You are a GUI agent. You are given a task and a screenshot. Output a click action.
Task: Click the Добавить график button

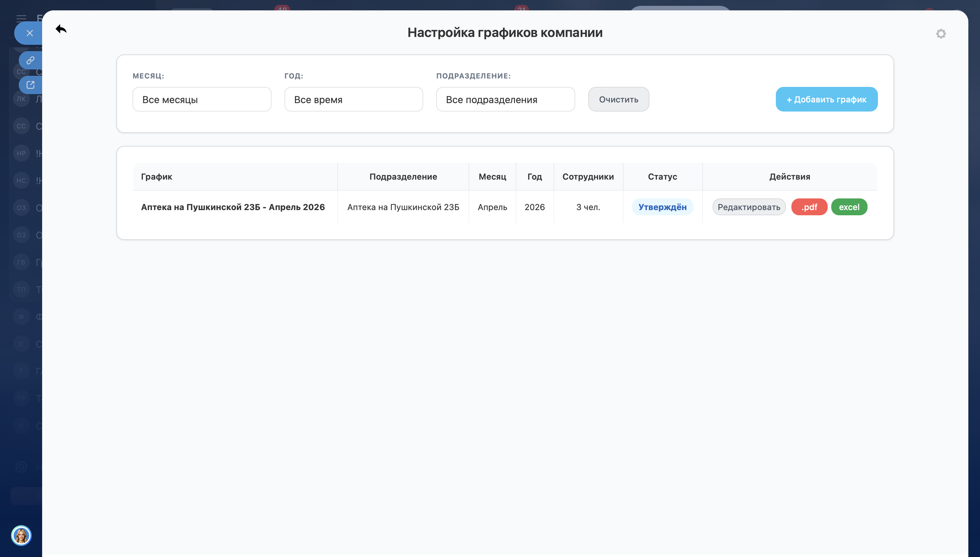pos(826,100)
